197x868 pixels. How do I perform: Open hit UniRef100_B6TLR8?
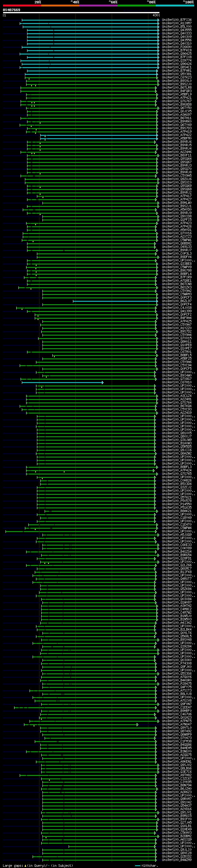tap(177, 88)
